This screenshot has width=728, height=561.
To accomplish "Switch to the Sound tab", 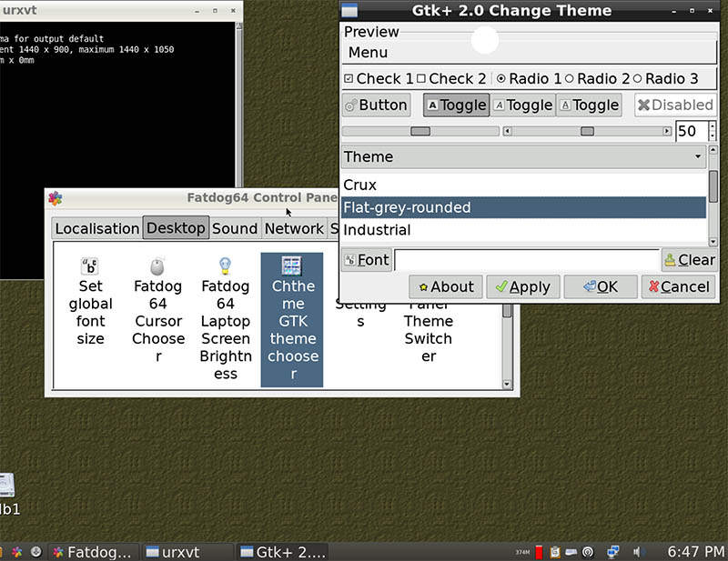I will [x=235, y=228].
